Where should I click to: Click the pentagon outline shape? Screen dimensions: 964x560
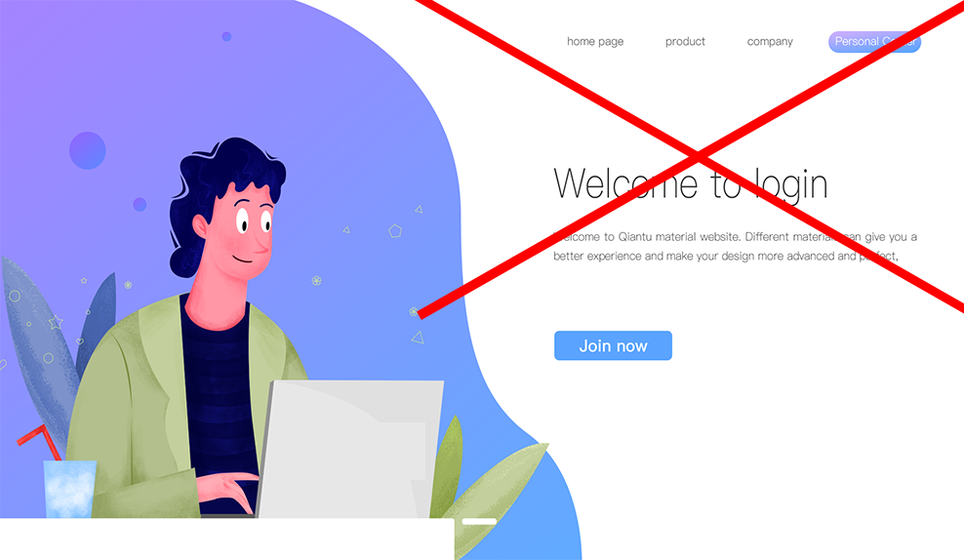pos(395,231)
